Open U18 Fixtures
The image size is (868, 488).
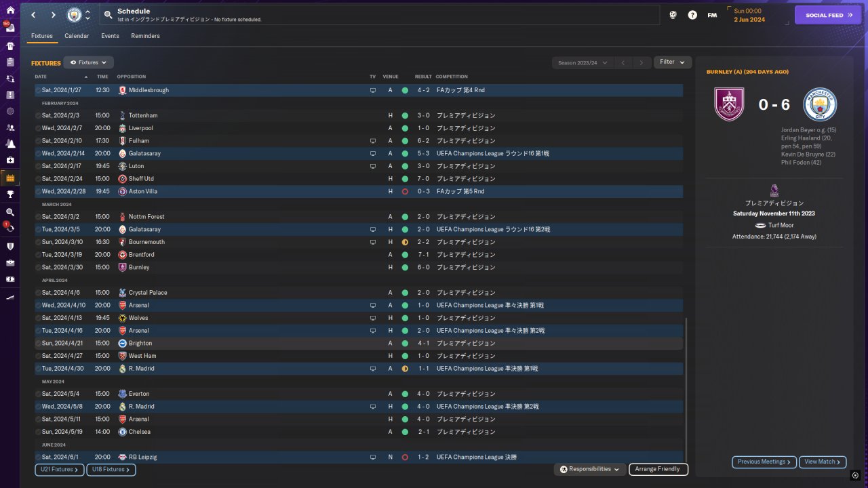point(111,470)
